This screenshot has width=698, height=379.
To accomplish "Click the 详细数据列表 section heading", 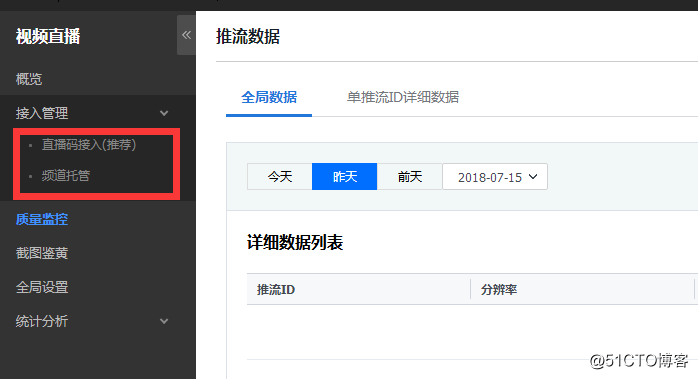I will 295,243.
